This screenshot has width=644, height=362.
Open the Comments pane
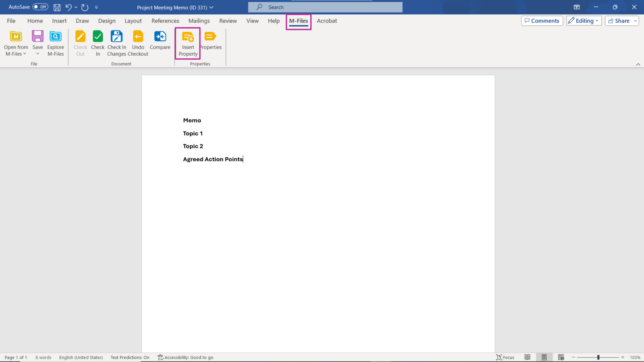tap(542, 21)
